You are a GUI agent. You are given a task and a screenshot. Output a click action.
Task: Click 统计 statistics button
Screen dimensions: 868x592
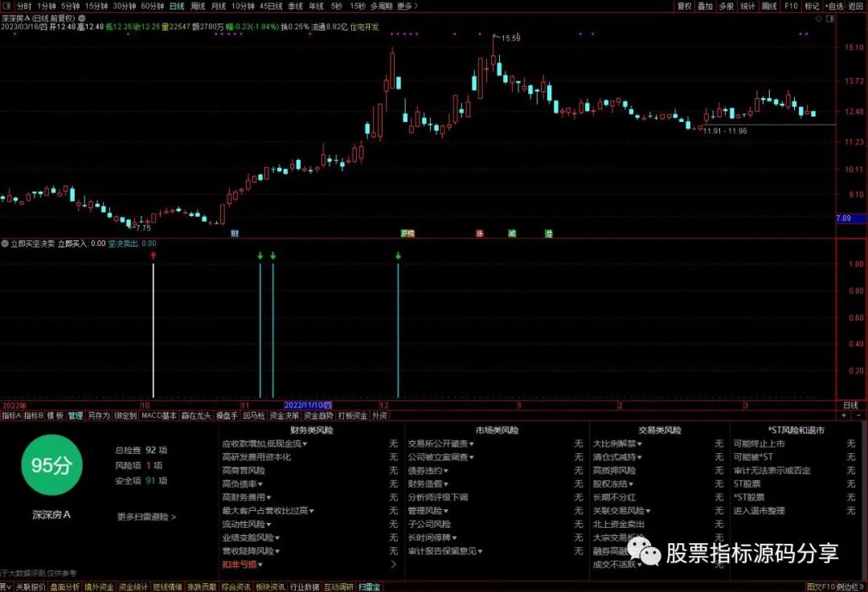[748, 6]
